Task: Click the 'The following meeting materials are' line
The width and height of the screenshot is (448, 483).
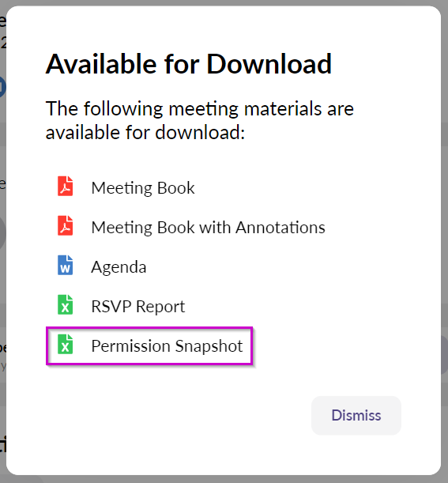Action: (x=200, y=108)
